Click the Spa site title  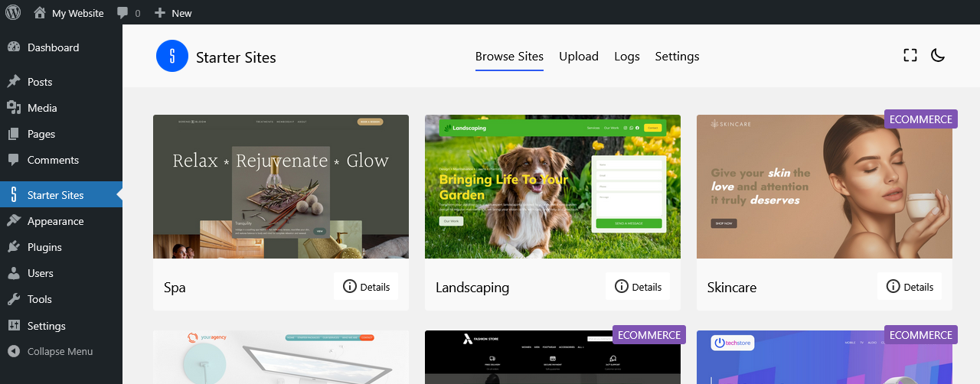(175, 288)
